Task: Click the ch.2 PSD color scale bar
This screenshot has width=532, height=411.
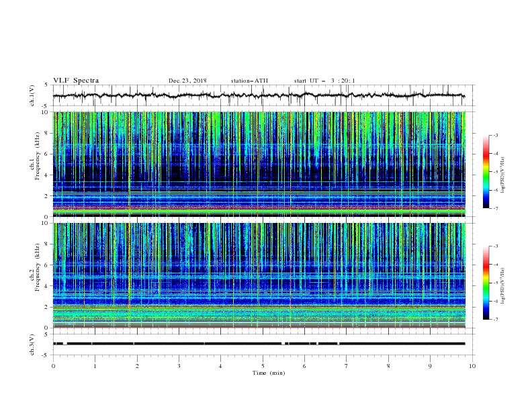Action: [486, 283]
